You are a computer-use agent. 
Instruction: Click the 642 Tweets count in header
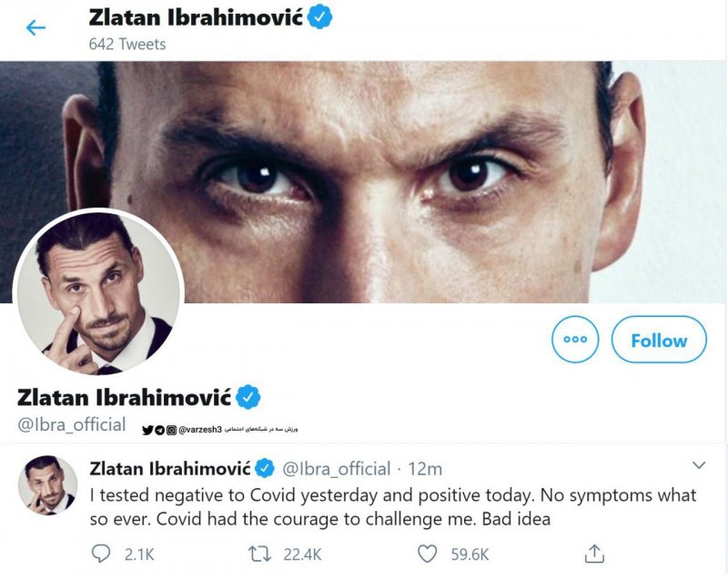(127, 43)
